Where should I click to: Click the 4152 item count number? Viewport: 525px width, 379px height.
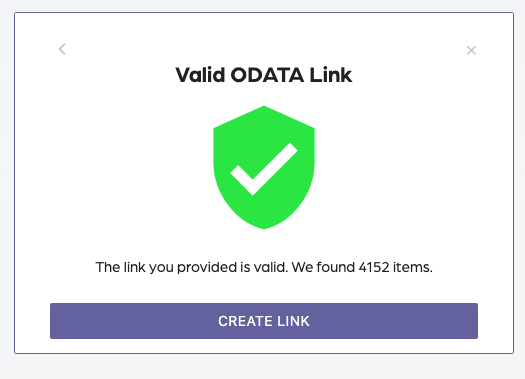coord(374,267)
